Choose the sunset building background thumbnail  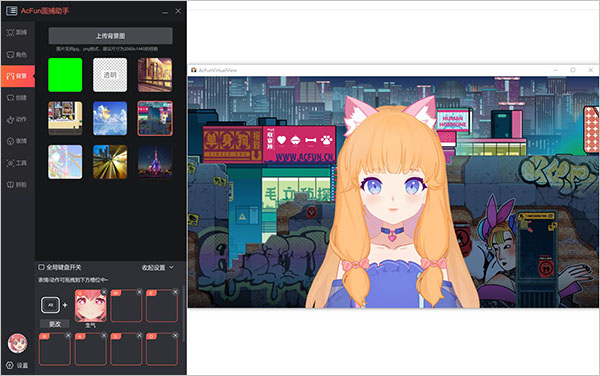click(x=155, y=75)
